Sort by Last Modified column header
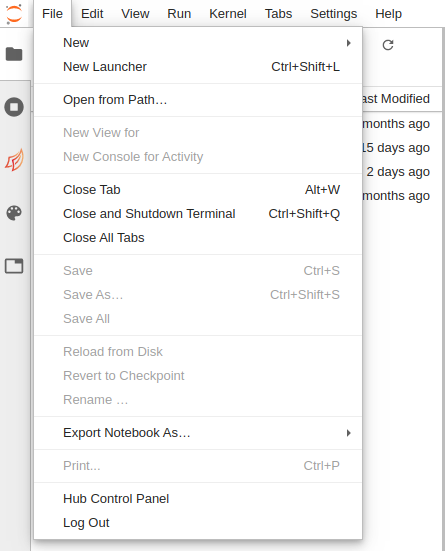 point(396,99)
